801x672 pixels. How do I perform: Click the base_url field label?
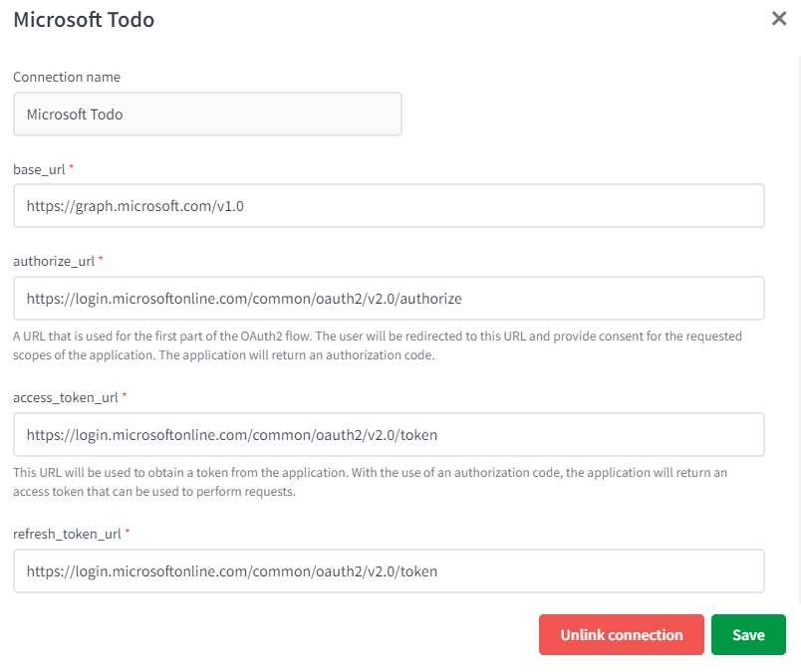point(39,169)
